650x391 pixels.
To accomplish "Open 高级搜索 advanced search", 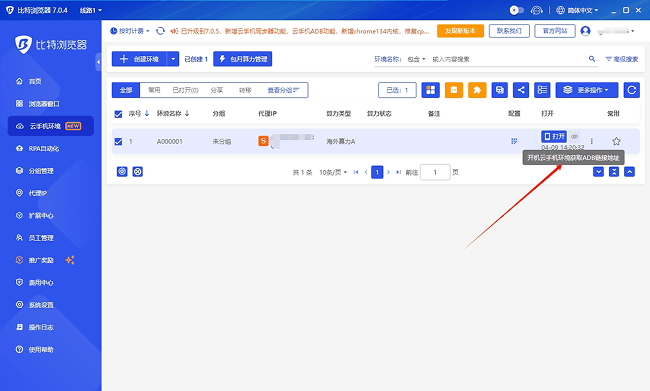I will tap(622, 59).
